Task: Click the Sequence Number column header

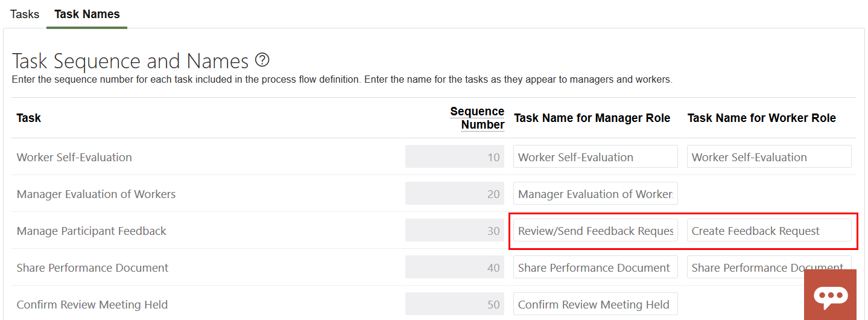Action: [477, 118]
